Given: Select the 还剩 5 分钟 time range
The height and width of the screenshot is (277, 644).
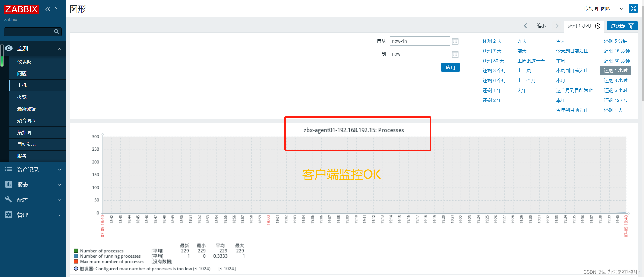Looking at the screenshot, I should (615, 41).
